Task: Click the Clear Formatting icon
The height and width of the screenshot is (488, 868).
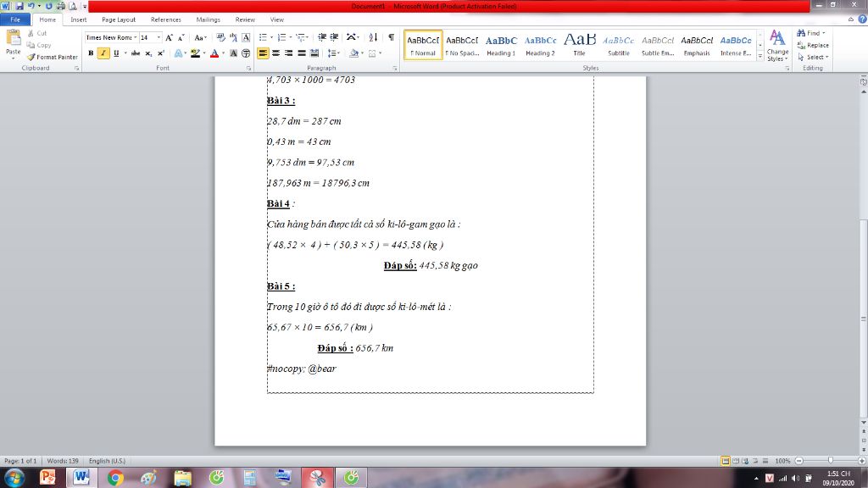Action: pyautogui.click(x=221, y=37)
